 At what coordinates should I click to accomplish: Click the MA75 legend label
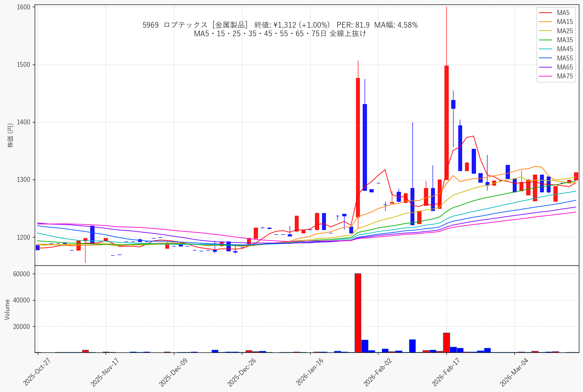[565, 76]
